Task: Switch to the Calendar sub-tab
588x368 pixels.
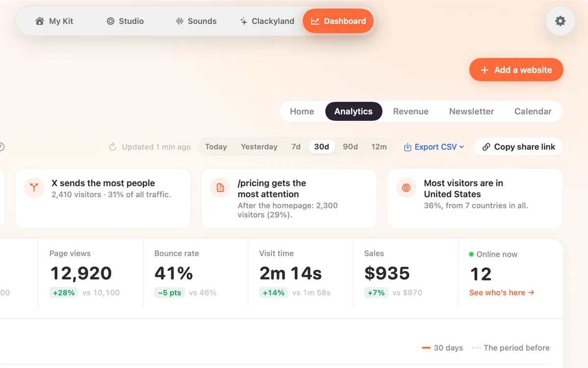Action: click(533, 111)
